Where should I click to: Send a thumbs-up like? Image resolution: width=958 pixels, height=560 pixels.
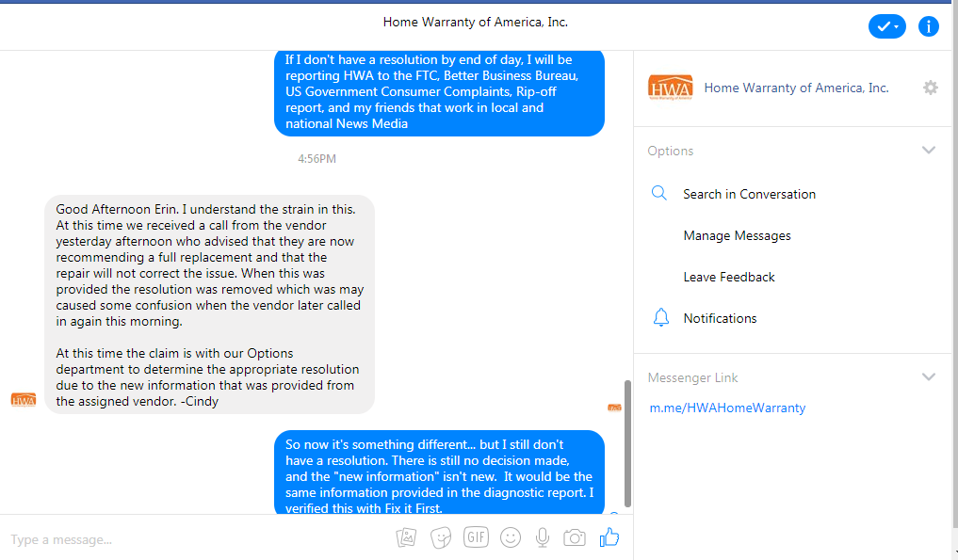click(x=609, y=537)
